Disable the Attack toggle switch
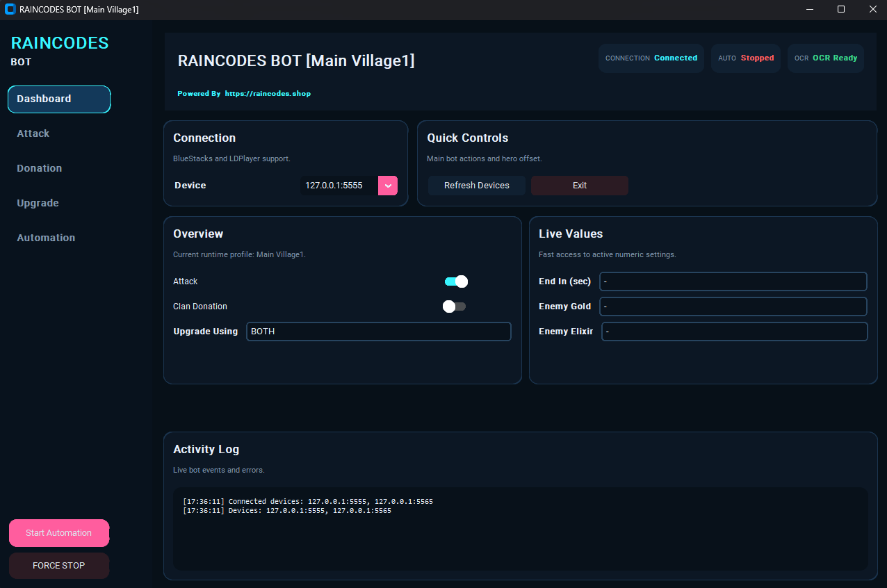Viewport: 887px width, 588px height. pos(456,281)
